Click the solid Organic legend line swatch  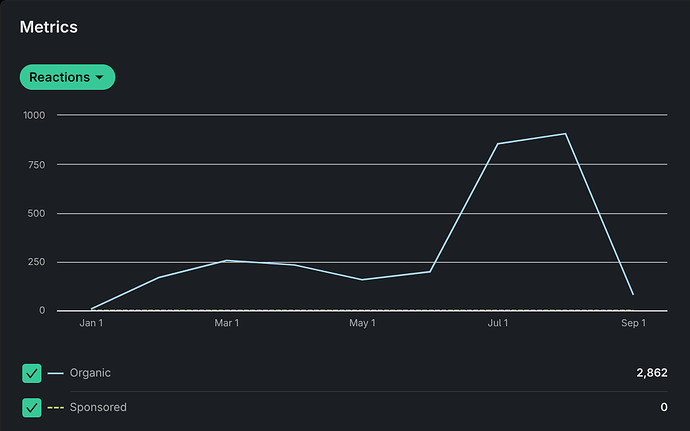55,374
